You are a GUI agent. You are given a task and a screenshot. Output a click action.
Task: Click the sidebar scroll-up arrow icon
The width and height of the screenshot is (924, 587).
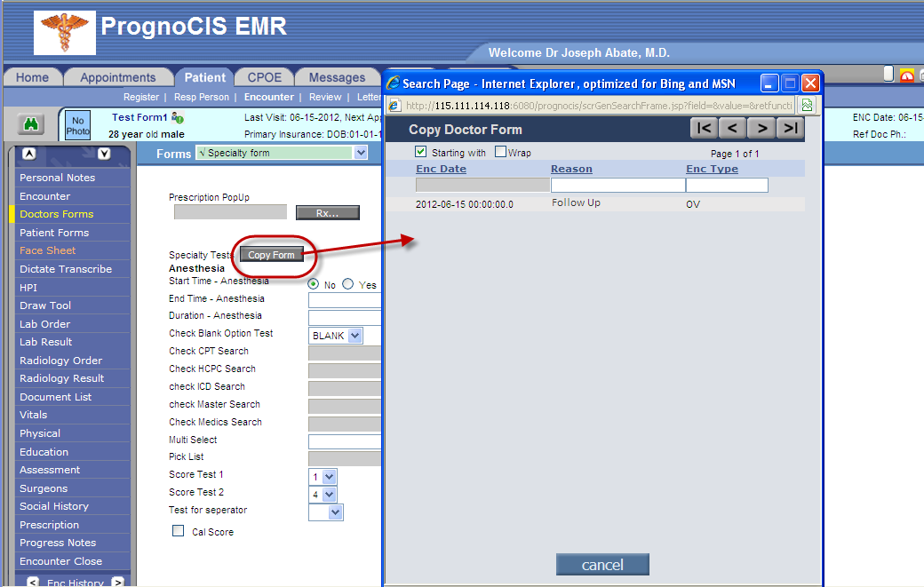(x=28, y=155)
